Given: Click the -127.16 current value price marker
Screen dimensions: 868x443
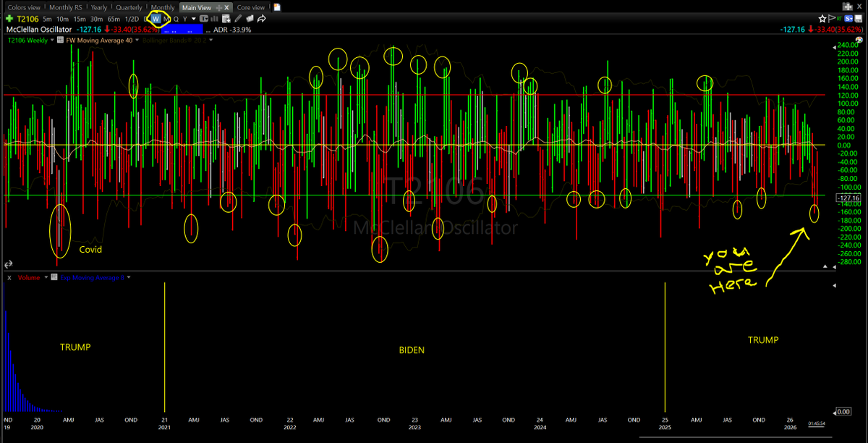Looking at the screenshot, I should (x=847, y=198).
